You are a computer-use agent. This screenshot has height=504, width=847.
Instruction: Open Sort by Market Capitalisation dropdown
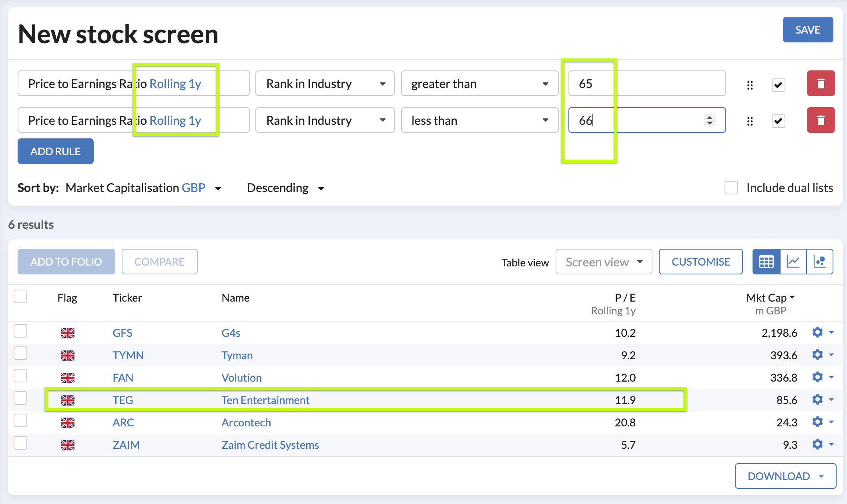click(143, 188)
